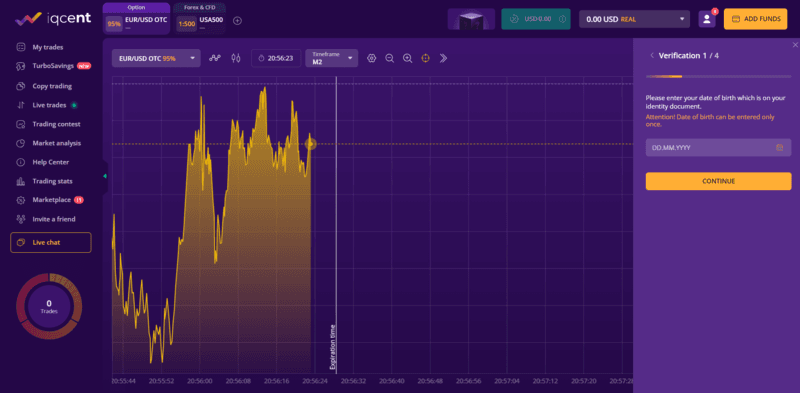Jump chart forward with double chevron

point(443,58)
